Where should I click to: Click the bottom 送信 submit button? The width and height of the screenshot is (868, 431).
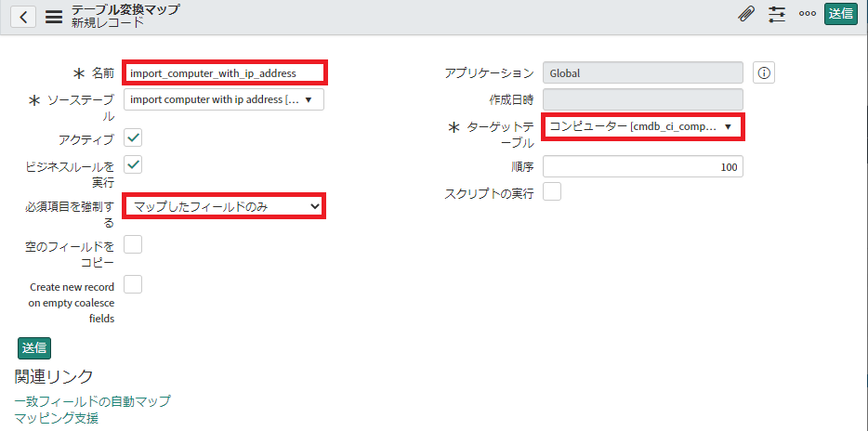34,347
